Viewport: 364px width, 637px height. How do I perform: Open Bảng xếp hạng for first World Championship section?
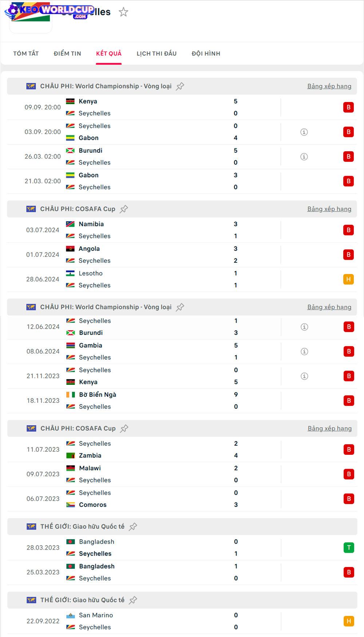(329, 86)
